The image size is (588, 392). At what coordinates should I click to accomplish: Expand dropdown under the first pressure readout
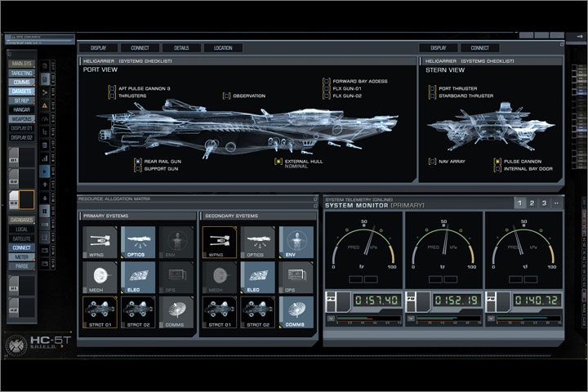coord(331,318)
